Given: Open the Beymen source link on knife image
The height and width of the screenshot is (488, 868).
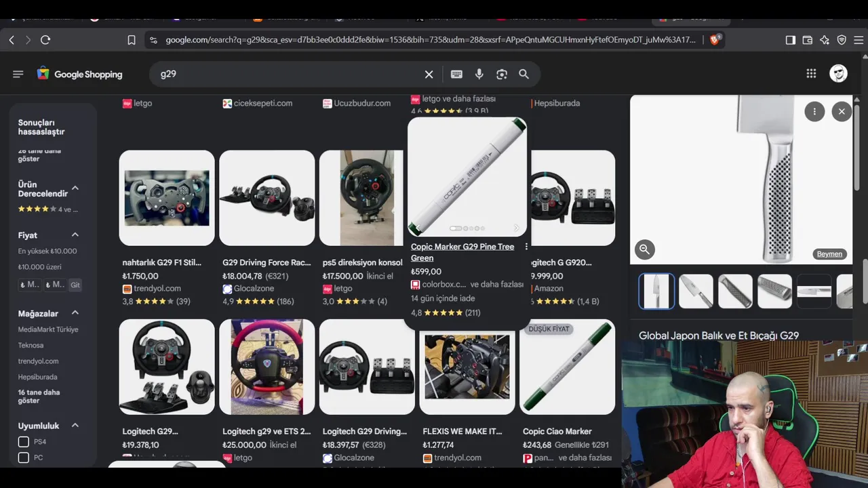Looking at the screenshot, I should click(829, 254).
